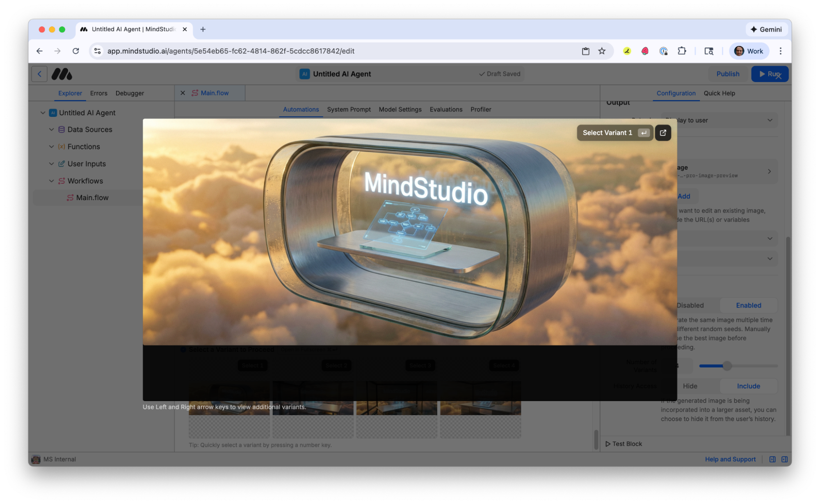This screenshot has width=820, height=504.
Task: Click the Gemini icon in the browser toolbar
Action: (766, 29)
